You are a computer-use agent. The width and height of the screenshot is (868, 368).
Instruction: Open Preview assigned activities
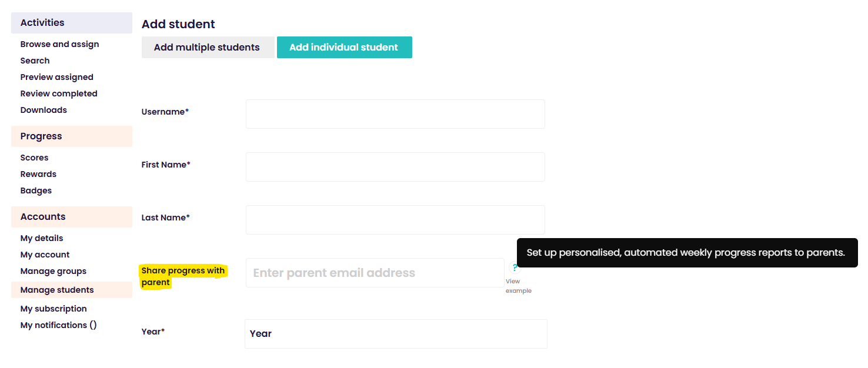click(56, 77)
